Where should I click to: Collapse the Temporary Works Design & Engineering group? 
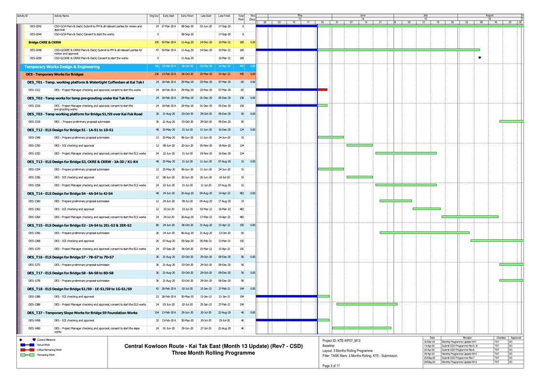click(x=62, y=67)
